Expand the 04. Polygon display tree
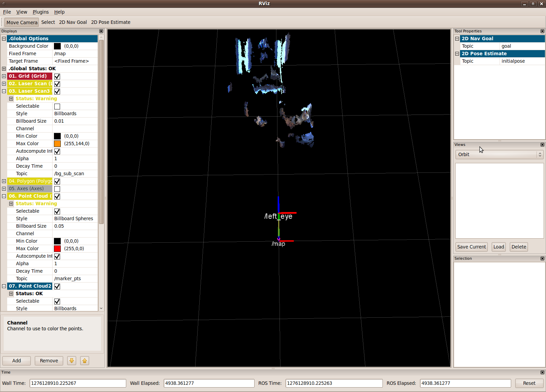This screenshot has width=546, height=392. (4, 181)
